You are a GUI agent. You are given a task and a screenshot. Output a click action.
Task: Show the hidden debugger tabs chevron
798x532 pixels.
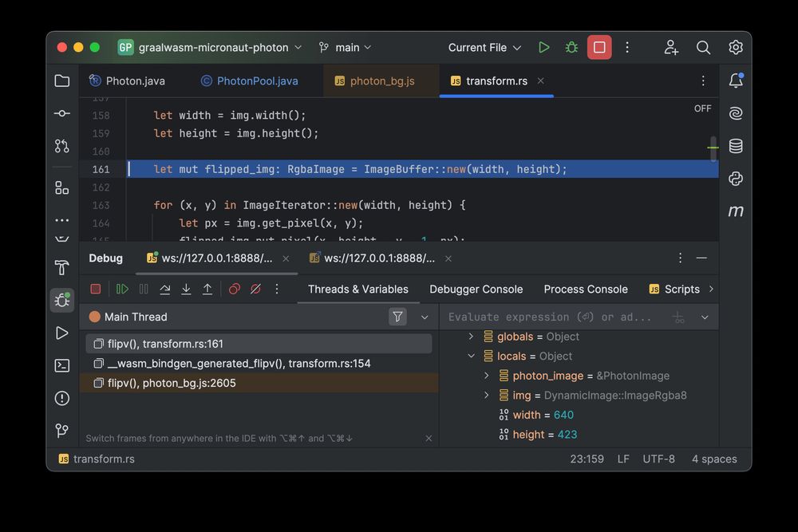click(712, 289)
